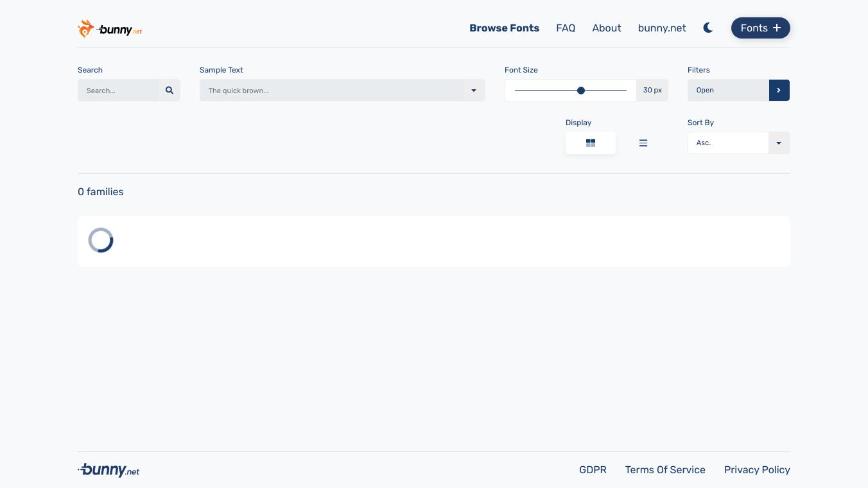Open the Privacy Policy link
Screen dimensions: 868x488
[x=757, y=470]
